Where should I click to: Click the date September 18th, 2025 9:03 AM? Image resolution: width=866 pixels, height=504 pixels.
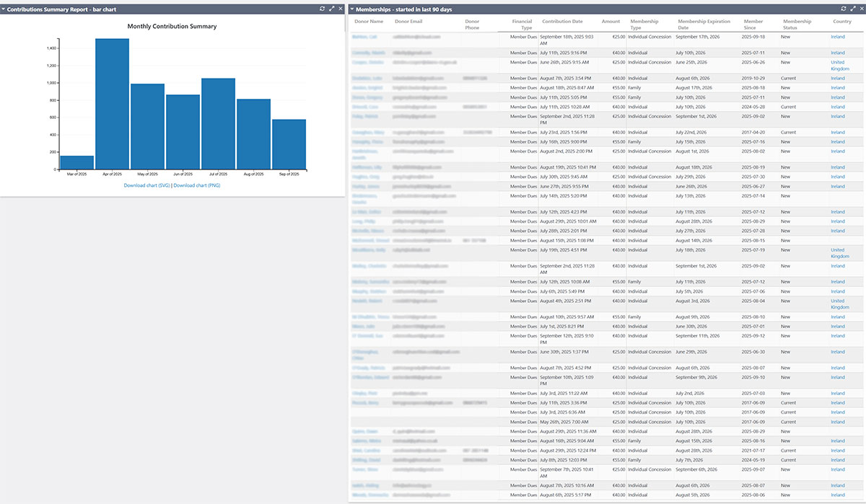567,39
